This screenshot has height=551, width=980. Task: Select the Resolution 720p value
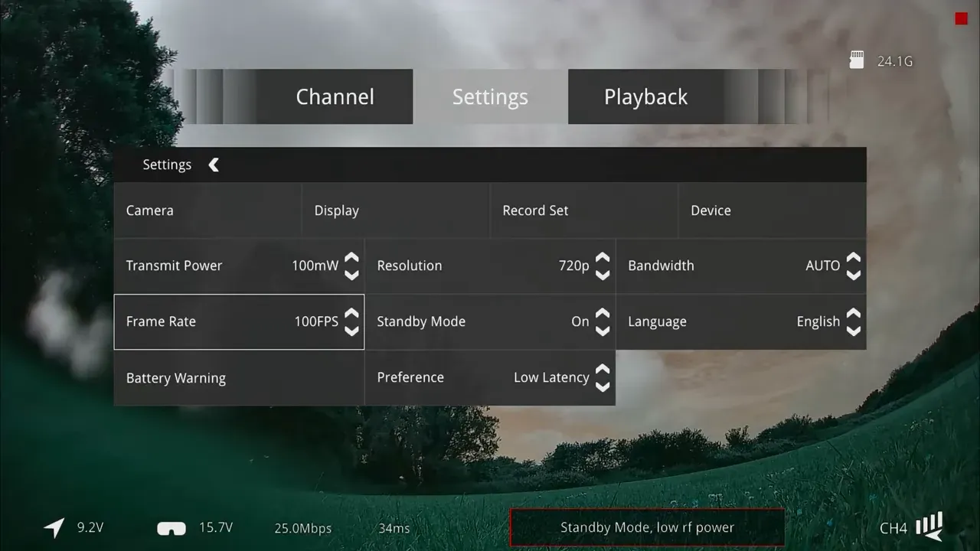[574, 266]
